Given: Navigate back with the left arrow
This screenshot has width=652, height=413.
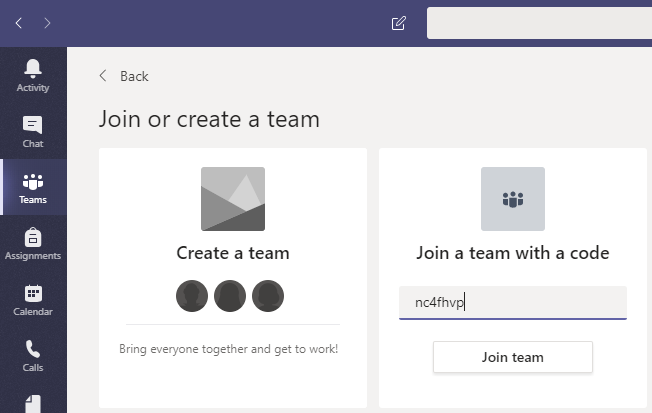Looking at the screenshot, I should click(x=19, y=23).
